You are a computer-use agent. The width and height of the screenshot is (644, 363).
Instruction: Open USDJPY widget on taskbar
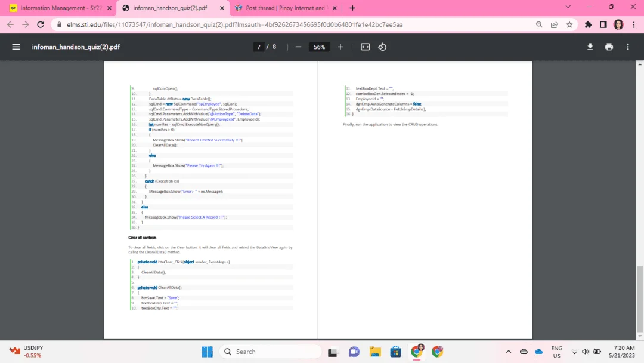point(26,352)
